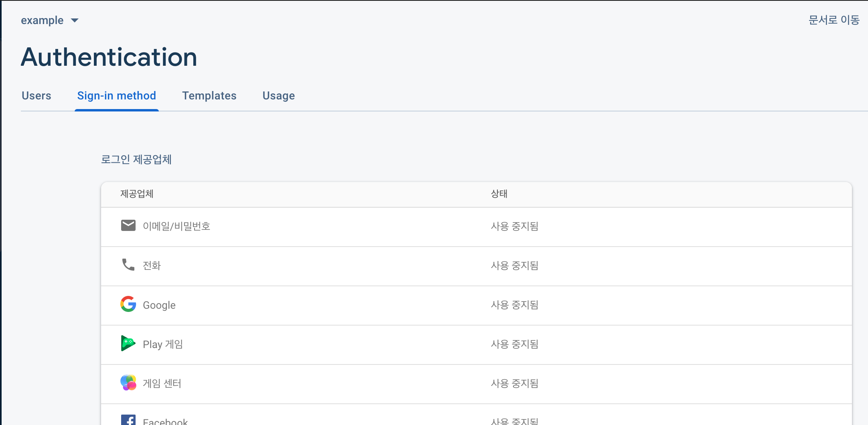
Task: Open the Facebook provider row
Action: (477, 415)
